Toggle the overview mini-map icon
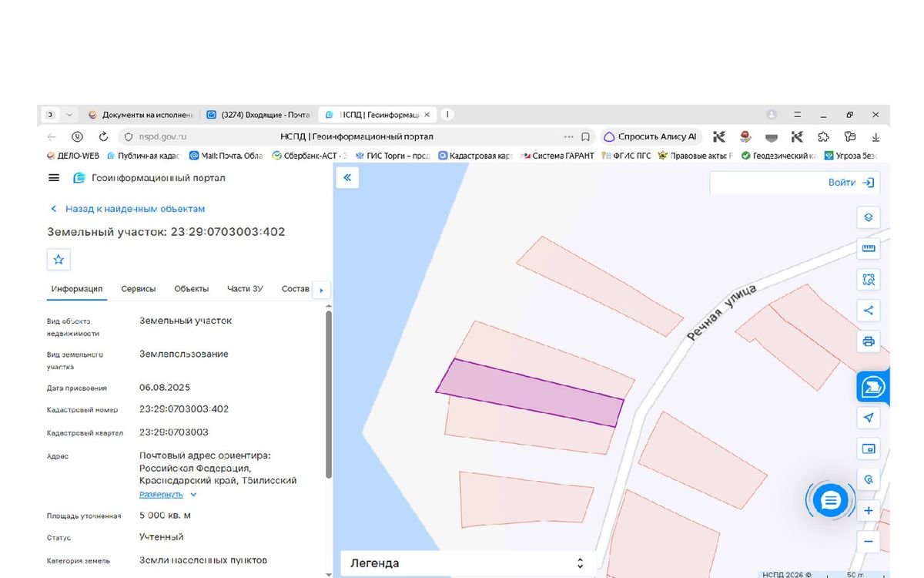This screenshot has width=924, height=578. (x=869, y=449)
